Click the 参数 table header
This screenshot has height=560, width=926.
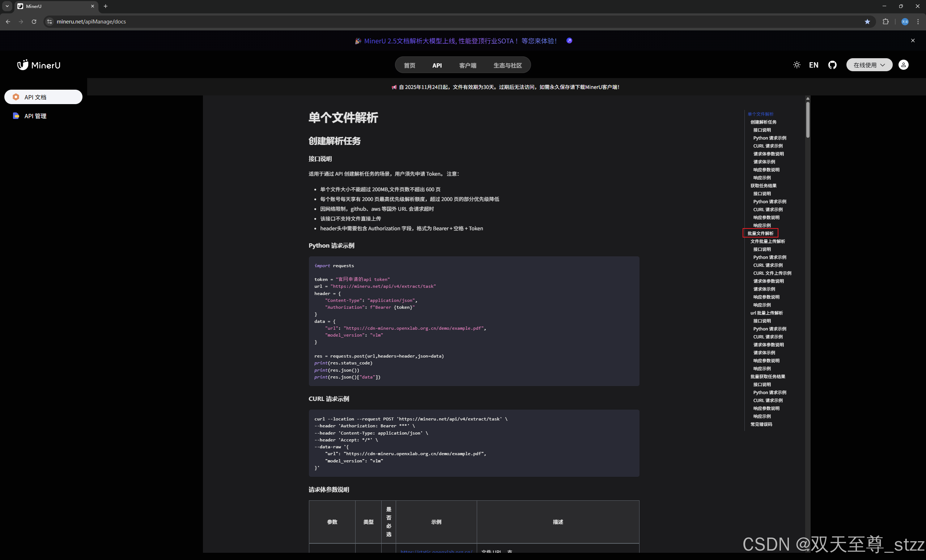click(x=332, y=522)
